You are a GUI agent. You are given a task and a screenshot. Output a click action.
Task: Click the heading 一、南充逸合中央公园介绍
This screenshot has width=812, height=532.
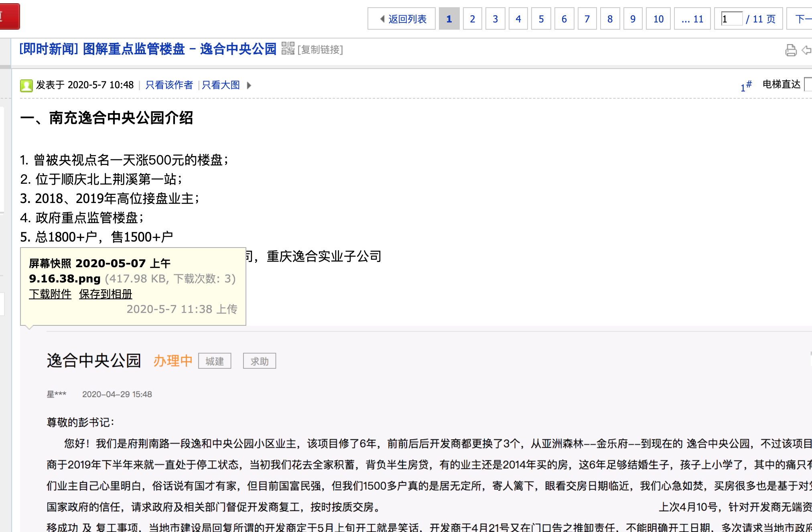click(x=107, y=118)
